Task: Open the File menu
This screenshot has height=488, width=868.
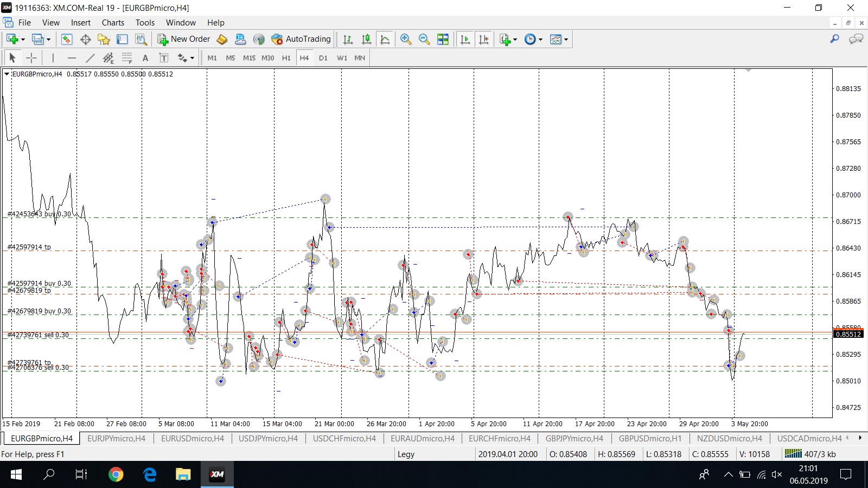Action: point(24,22)
